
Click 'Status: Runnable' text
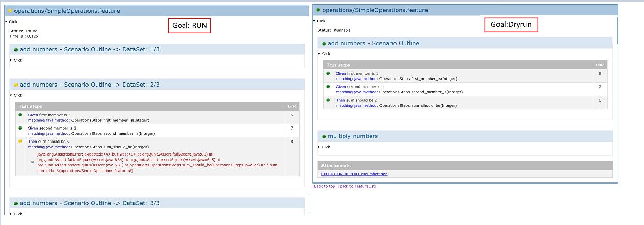coord(334,30)
